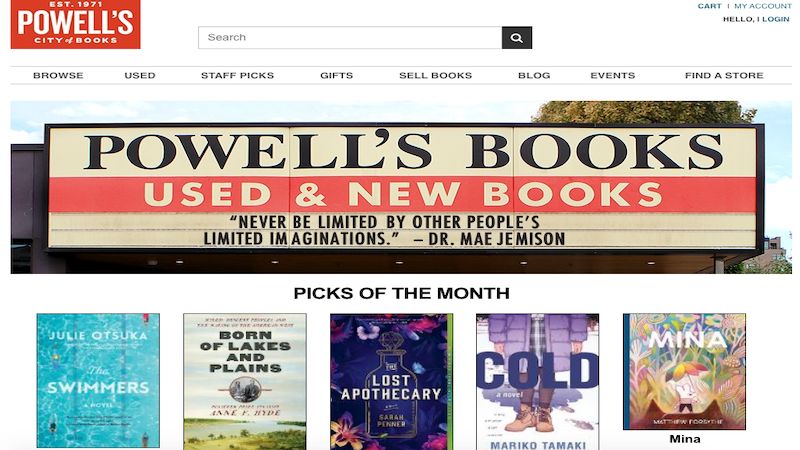Click the Mina title link under cover
800x450 pixels.
[x=685, y=439]
